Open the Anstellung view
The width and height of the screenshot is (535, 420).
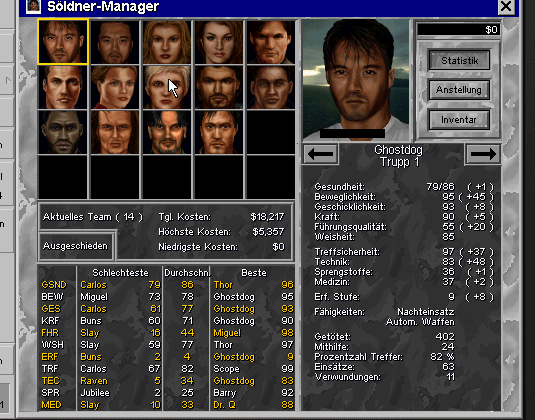point(459,90)
